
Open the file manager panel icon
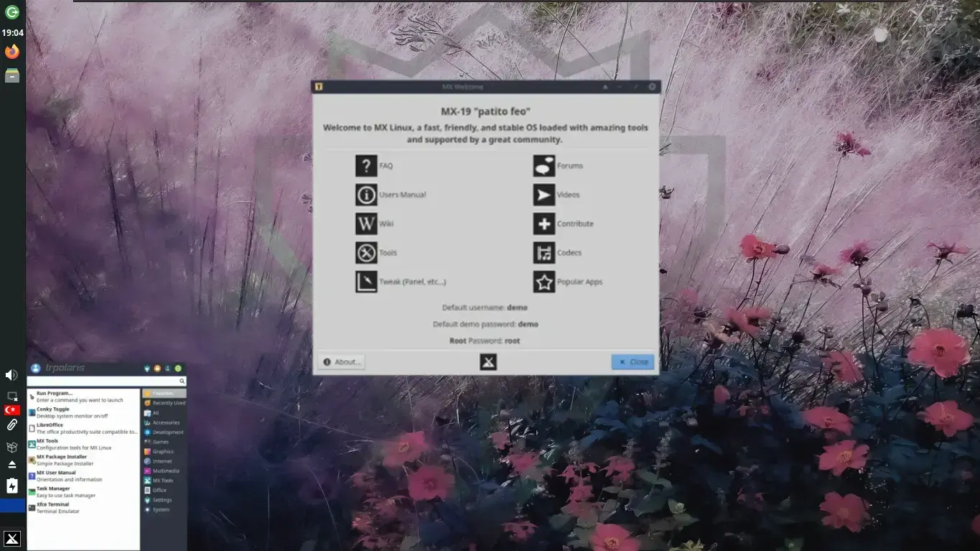pos(12,75)
